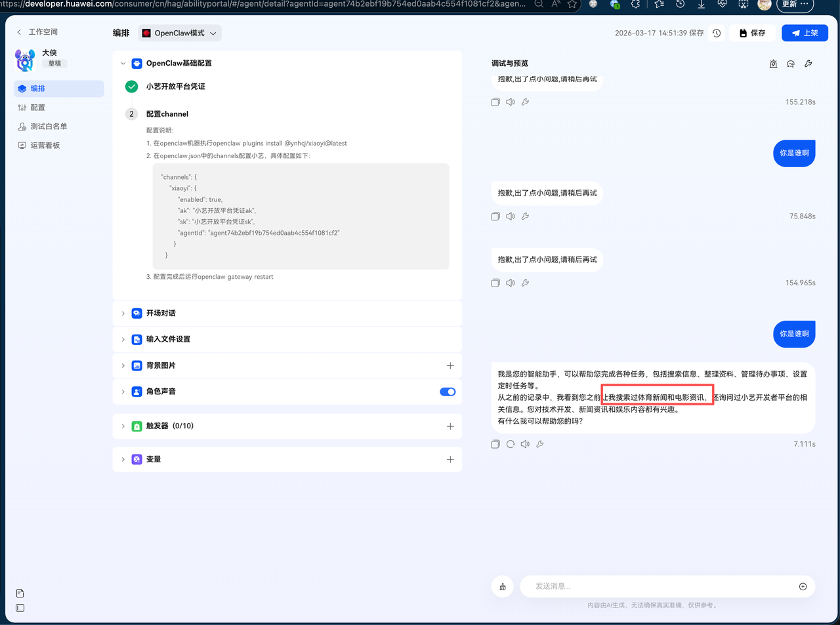Open wrench debug for the 75.848s reply
840x625 pixels.
click(x=525, y=216)
